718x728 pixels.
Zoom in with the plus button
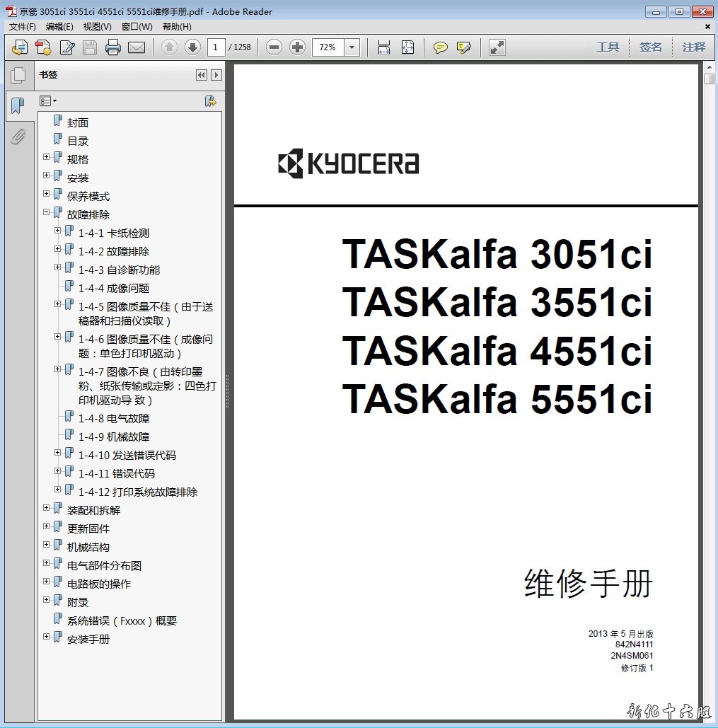tap(298, 47)
